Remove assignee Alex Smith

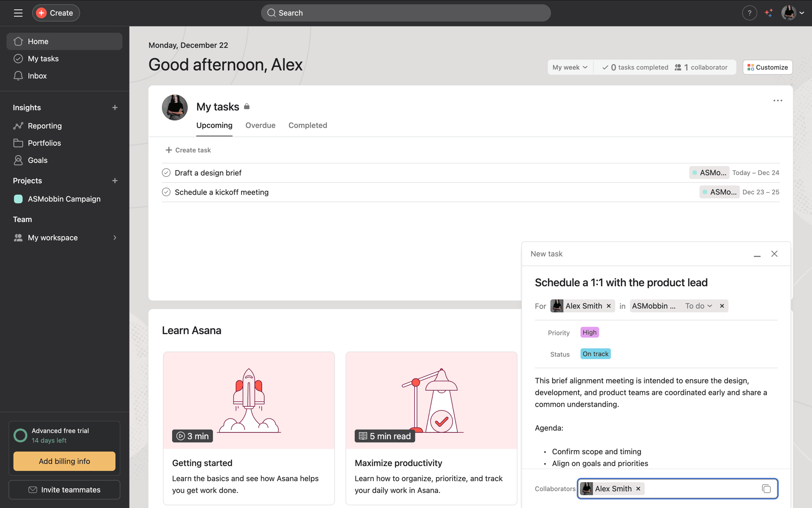609,306
